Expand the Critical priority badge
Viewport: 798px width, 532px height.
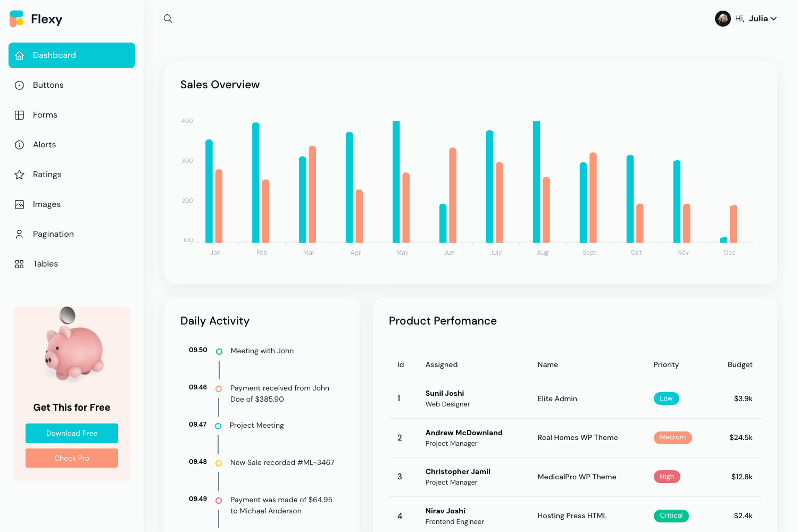click(671, 516)
